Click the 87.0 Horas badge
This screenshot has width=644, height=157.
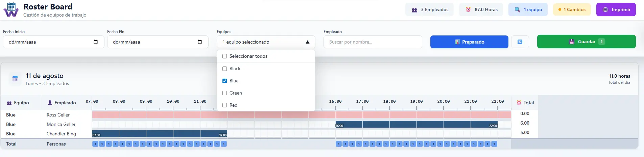point(481,9)
